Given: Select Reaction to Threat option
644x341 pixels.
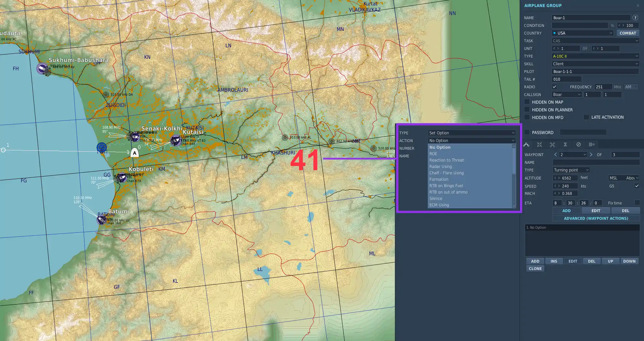Looking at the screenshot, I should (x=470, y=160).
